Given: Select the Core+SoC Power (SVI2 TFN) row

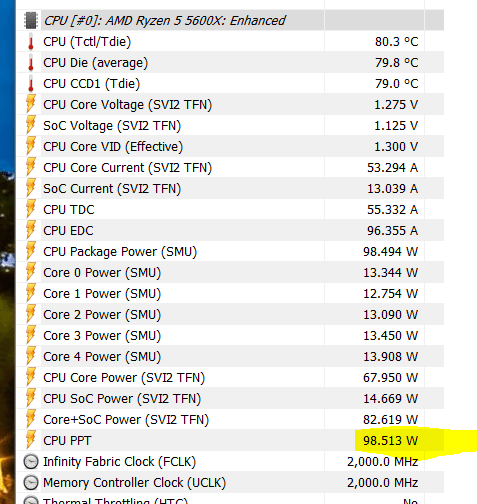Looking at the screenshot, I should pyautogui.click(x=230, y=420).
